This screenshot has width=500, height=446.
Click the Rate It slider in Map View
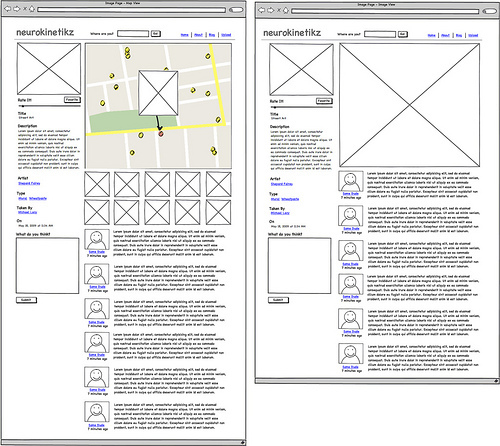(x=49, y=106)
